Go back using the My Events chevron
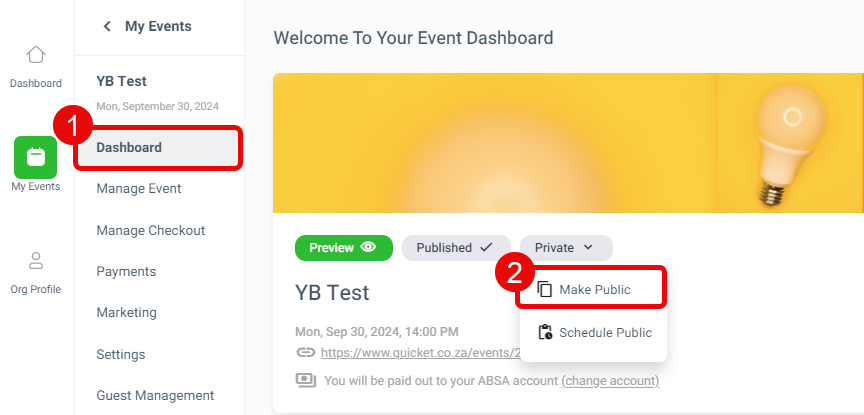864x415 pixels. point(107,26)
